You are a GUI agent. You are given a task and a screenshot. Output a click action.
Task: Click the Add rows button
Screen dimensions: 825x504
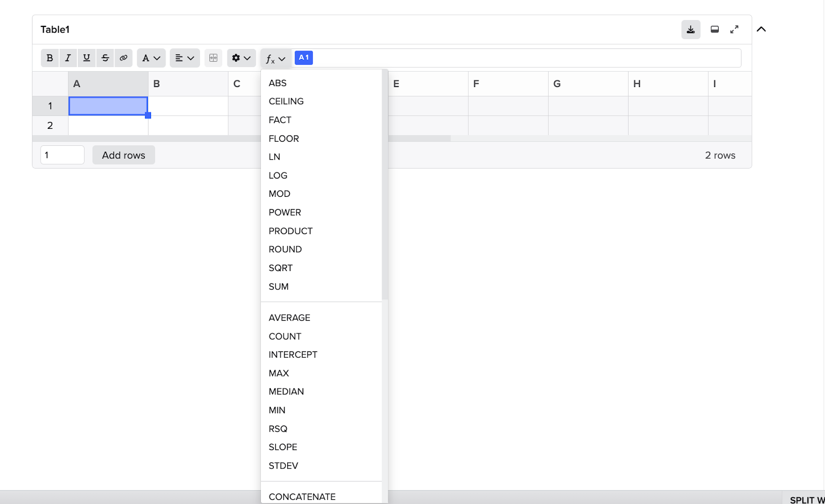[124, 155]
